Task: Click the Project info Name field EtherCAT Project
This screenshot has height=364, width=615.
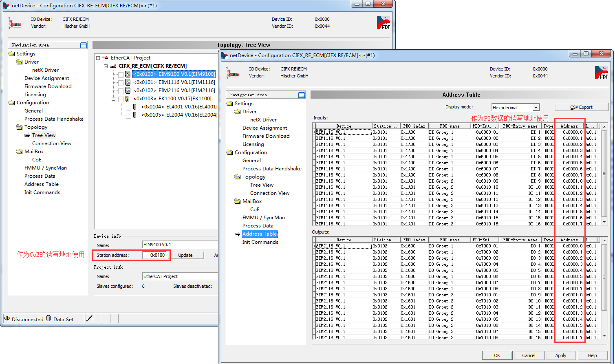Action: (x=180, y=276)
